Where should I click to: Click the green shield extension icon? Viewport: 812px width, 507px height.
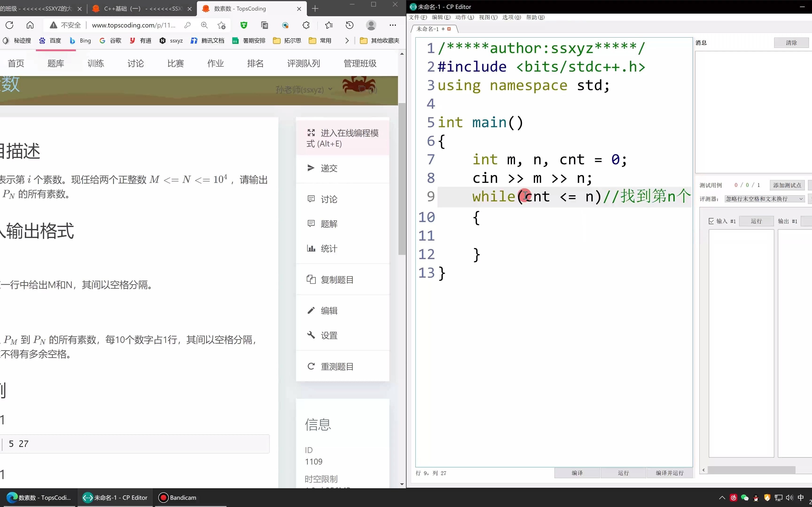point(244,25)
